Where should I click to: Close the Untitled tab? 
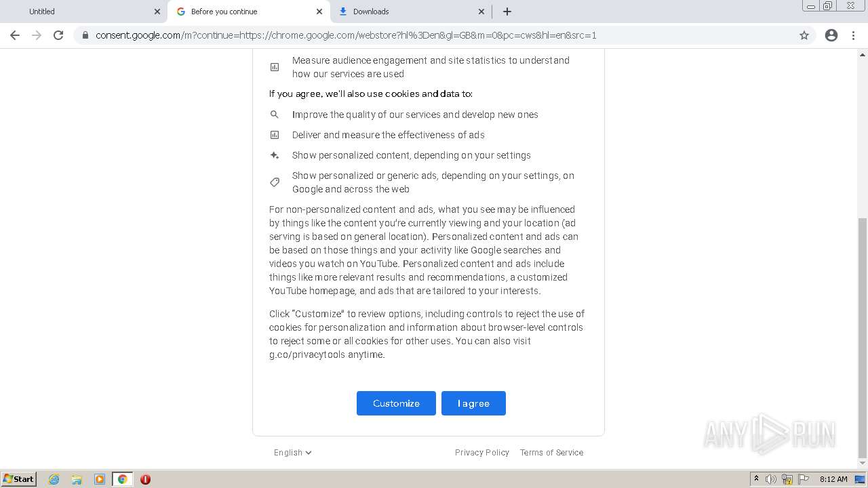pos(157,12)
